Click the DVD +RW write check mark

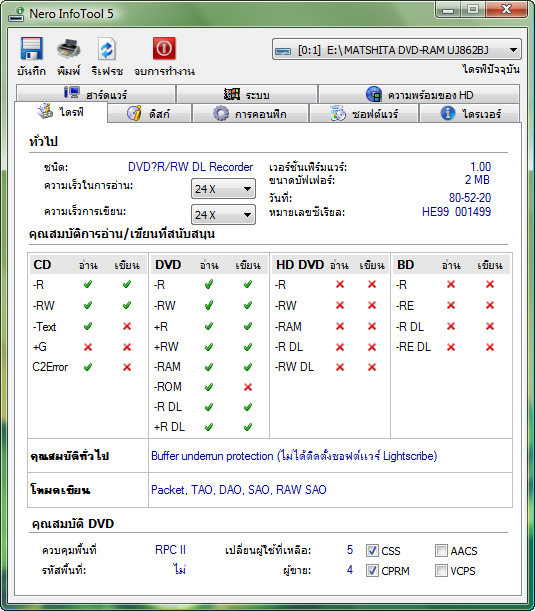(x=248, y=347)
